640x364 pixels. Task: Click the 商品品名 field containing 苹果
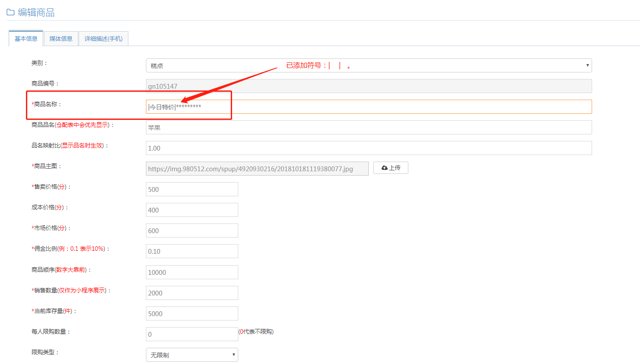coord(369,127)
